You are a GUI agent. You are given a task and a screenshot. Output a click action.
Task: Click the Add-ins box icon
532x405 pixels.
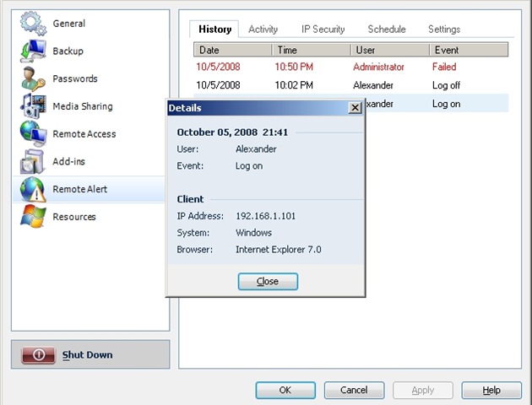[32, 161]
